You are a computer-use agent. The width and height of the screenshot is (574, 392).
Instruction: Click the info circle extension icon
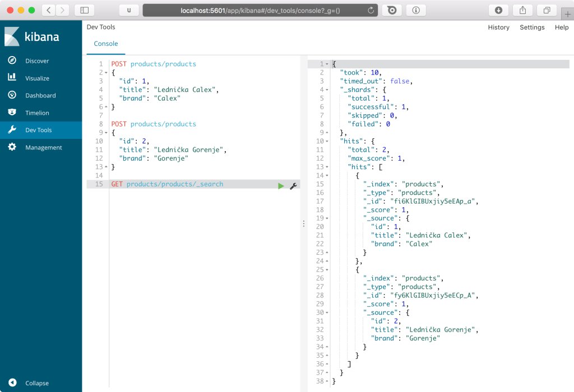tap(416, 10)
